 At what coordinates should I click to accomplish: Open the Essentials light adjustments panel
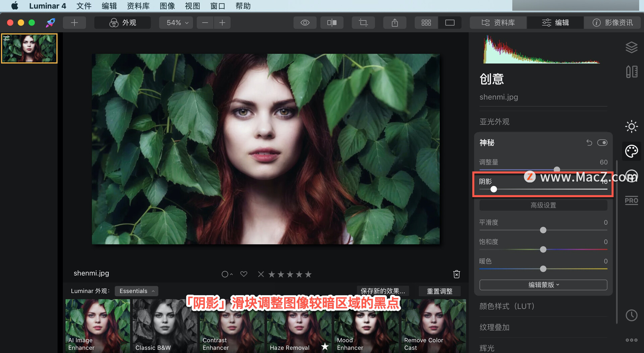632,127
